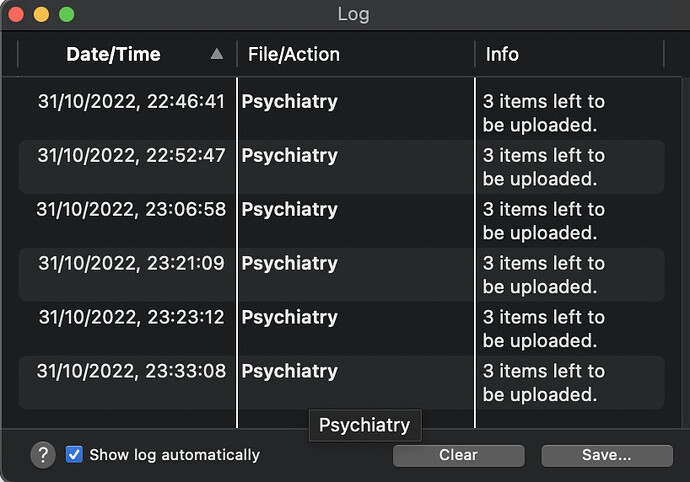
Task: Select the log entry at 23:06:58
Action: (131, 210)
